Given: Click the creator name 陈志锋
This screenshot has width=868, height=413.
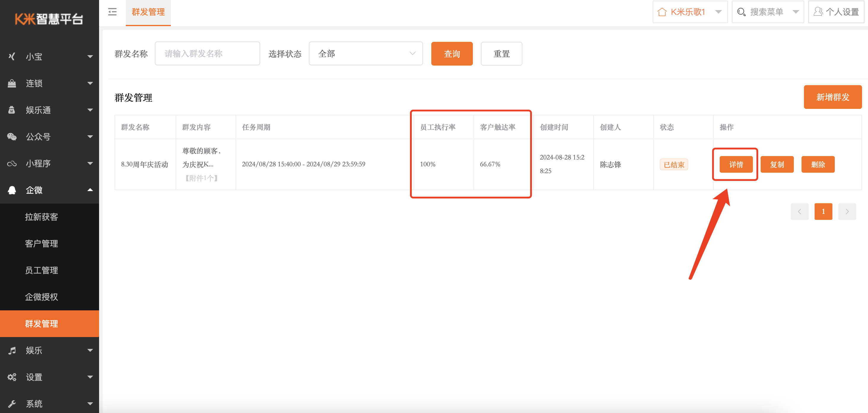Looking at the screenshot, I should (x=610, y=165).
